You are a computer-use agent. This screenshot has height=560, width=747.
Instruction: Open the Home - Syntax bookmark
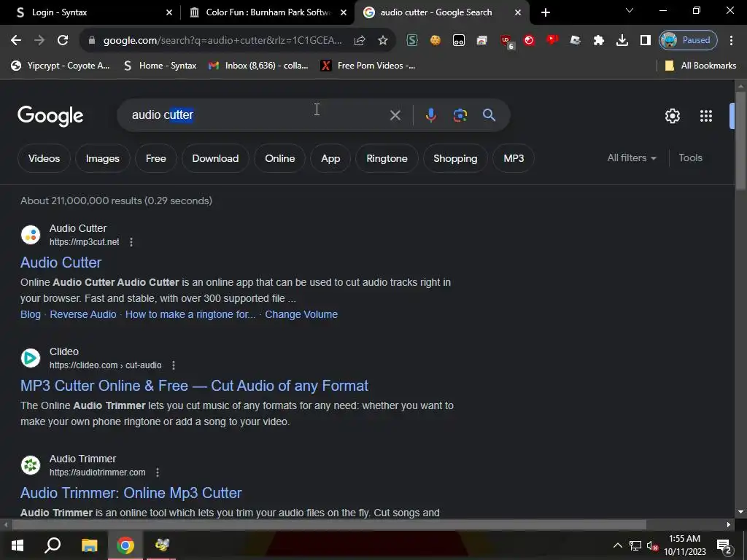click(160, 66)
